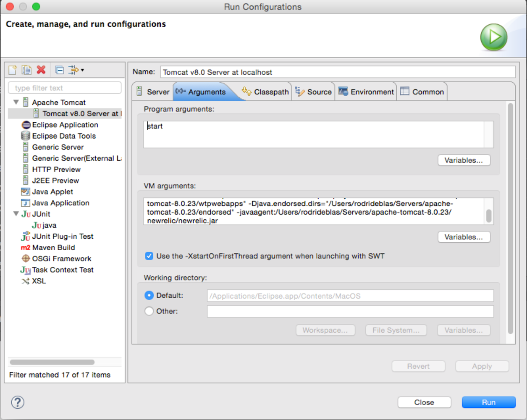The width and height of the screenshot is (527, 420).
Task: Switch to the Server tab
Action: (153, 91)
